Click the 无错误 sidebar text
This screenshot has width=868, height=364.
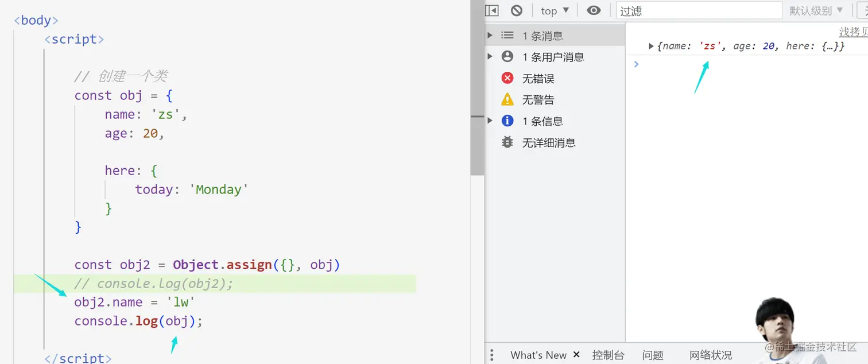click(x=538, y=79)
